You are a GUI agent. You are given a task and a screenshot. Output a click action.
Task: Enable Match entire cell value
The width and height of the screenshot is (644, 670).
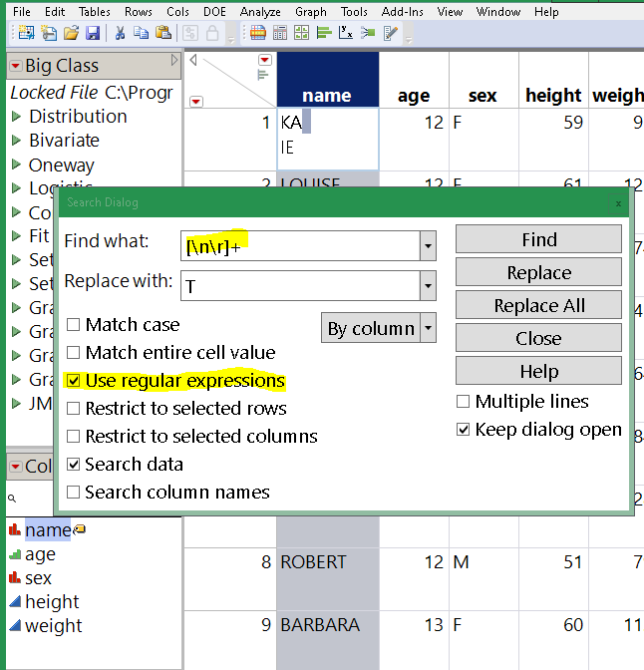coord(73,353)
